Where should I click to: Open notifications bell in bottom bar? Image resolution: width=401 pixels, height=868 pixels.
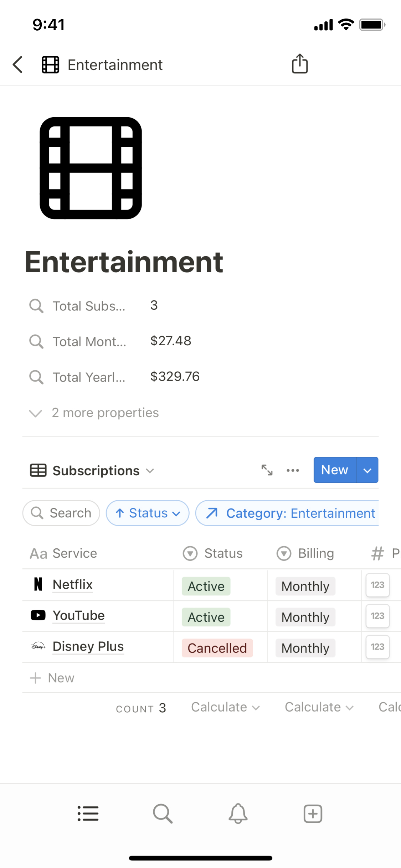click(x=238, y=813)
